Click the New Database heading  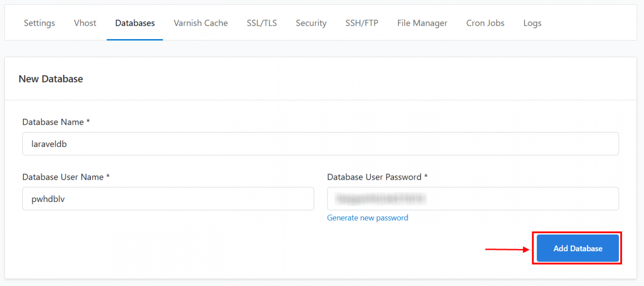[50, 79]
